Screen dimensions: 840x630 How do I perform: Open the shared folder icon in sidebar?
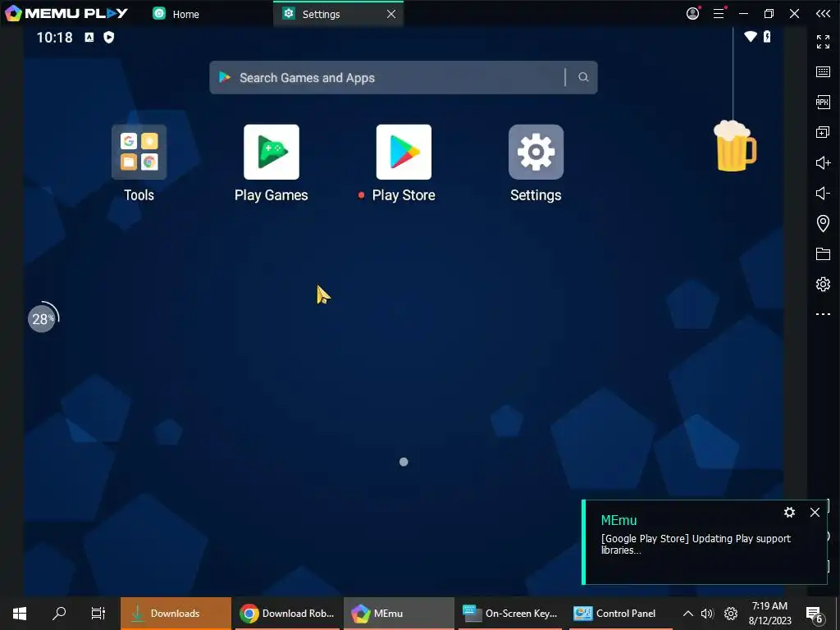point(823,253)
